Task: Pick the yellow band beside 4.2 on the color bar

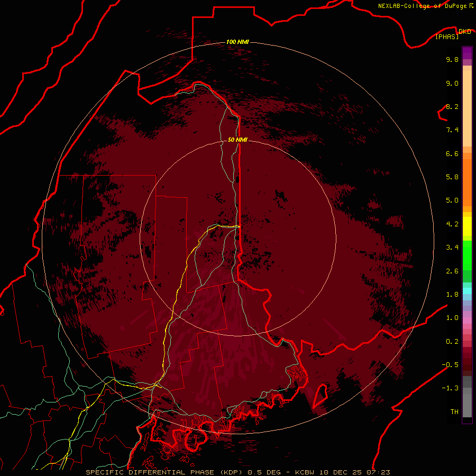Action: (x=467, y=226)
